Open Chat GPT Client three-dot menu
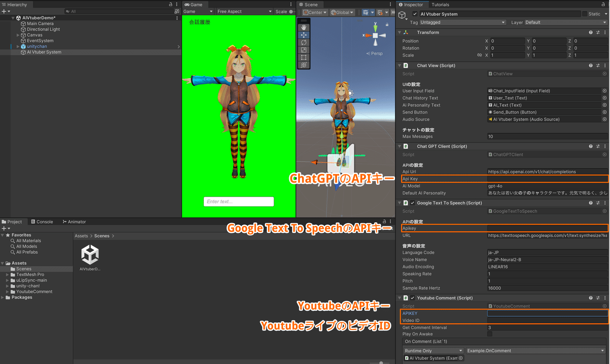 click(605, 146)
